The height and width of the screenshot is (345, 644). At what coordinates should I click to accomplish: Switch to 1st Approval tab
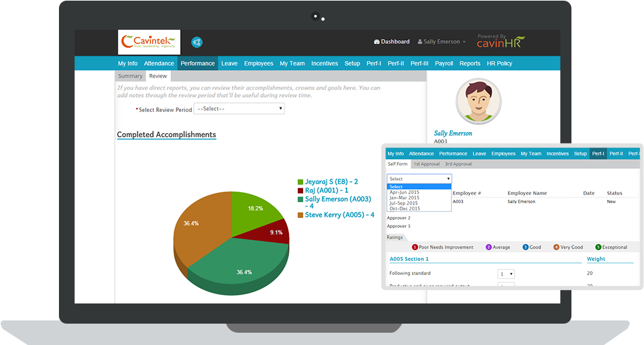[x=426, y=164]
